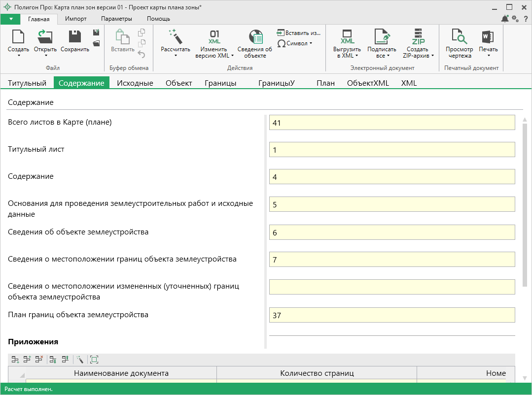Click the Вставить из... button
This screenshot has height=395, width=532.
click(299, 33)
